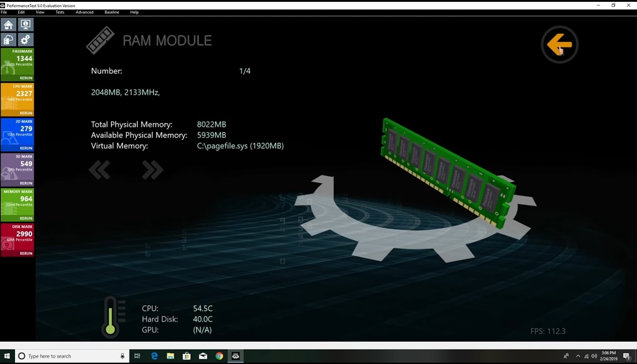Open the Advanced menu
The height and width of the screenshot is (364, 637).
click(x=85, y=12)
